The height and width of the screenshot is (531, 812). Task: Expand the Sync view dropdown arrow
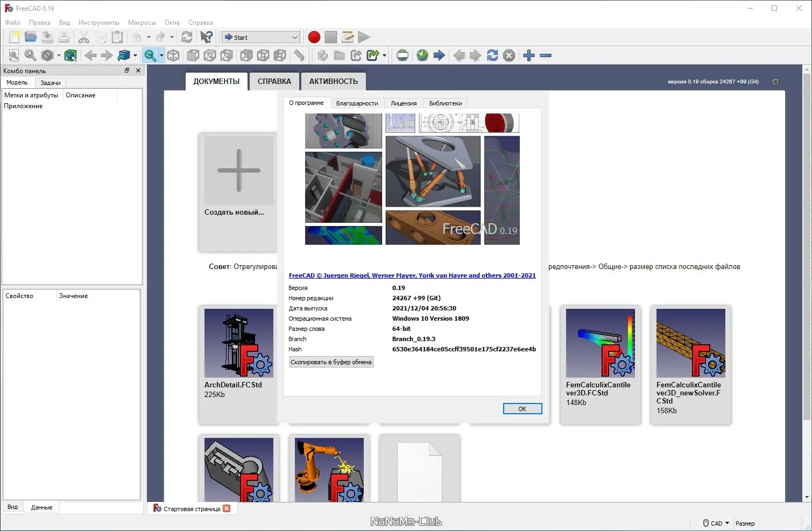pos(161,55)
